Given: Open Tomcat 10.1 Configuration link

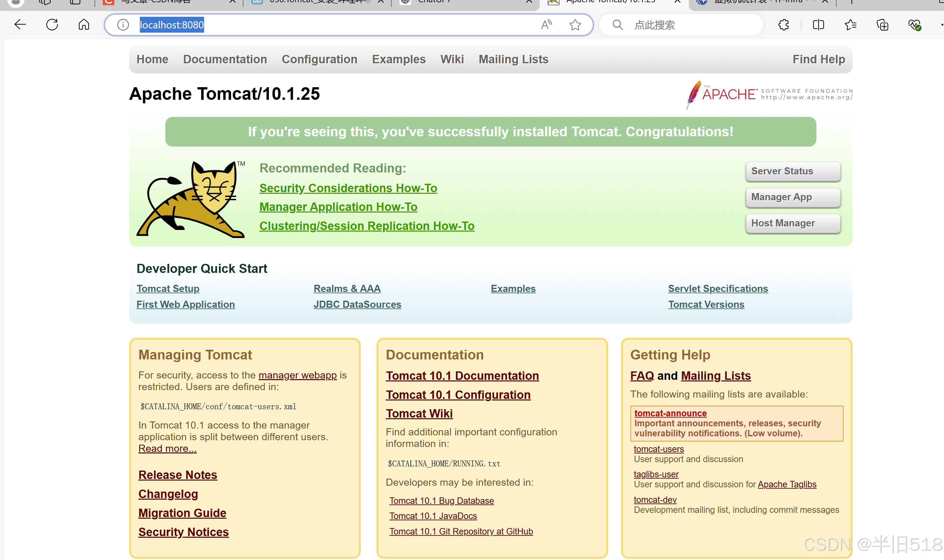Looking at the screenshot, I should tap(458, 395).
